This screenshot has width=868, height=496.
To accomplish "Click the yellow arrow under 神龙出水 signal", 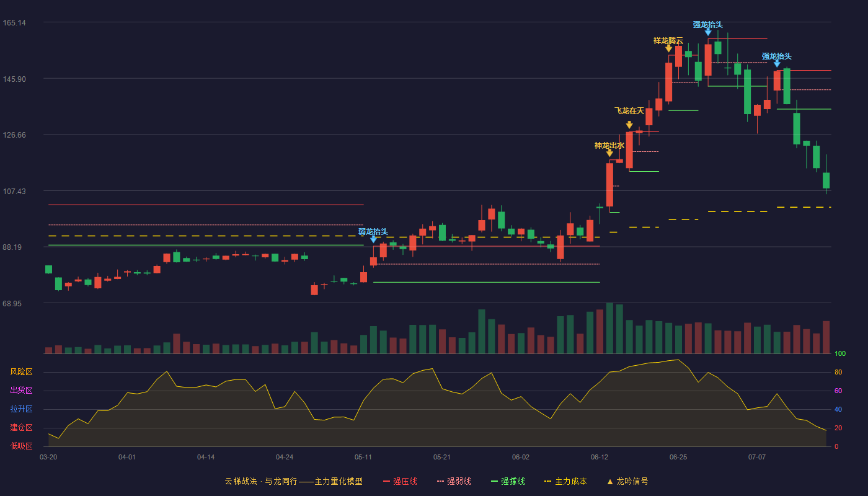I will [x=609, y=153].
